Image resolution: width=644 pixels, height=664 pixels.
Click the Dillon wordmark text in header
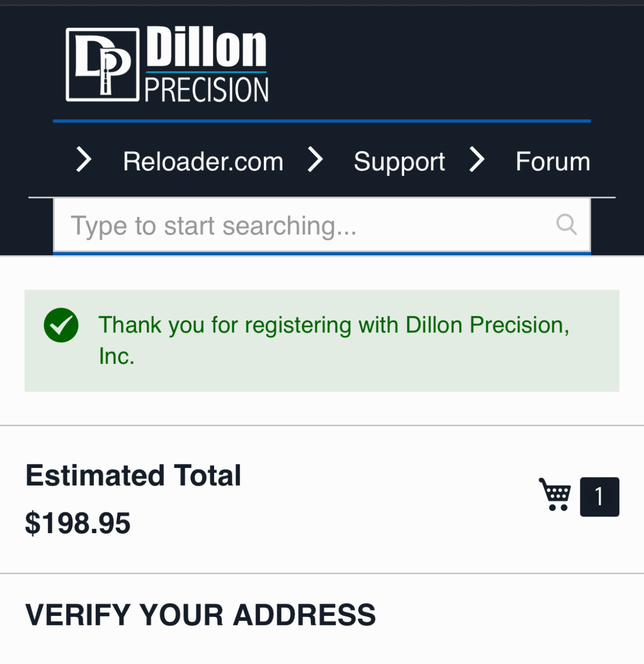206,47
